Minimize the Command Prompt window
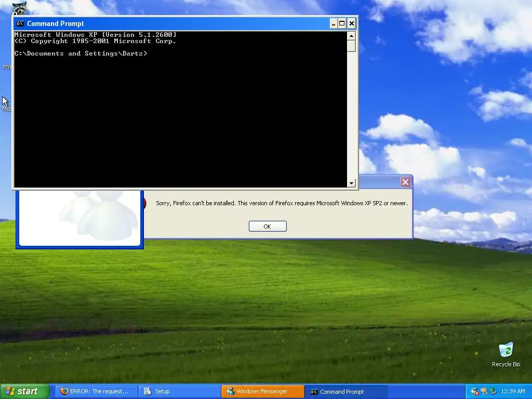This screenshot has height=399, width=532. [x=334, y=23]
